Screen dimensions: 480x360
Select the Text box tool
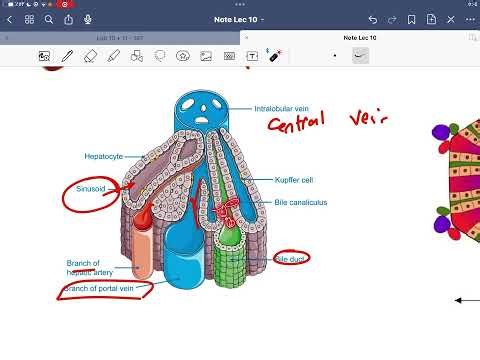point(252,56)
